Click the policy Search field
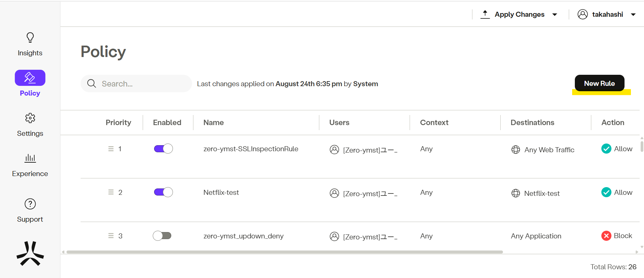This screenshot has width=644, height=278. pyautogui.click(x=141, y=84)
